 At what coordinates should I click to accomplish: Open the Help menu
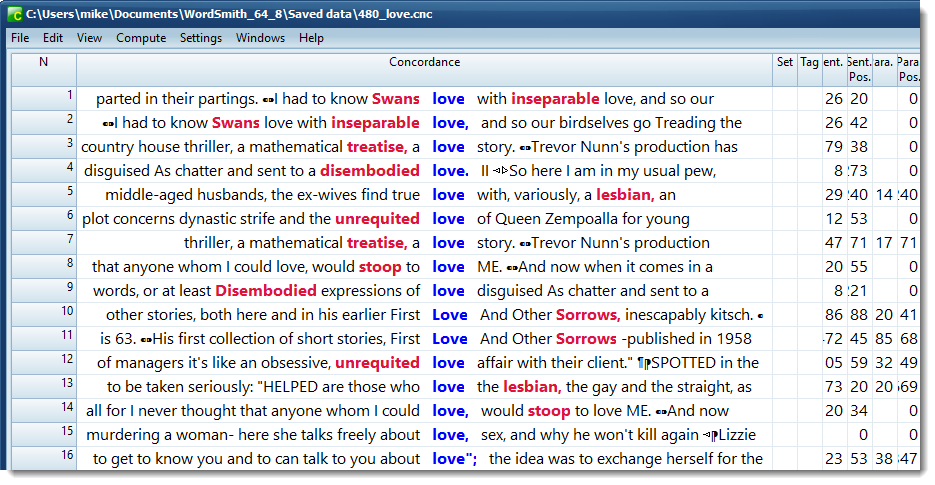(x=311, y=38)
